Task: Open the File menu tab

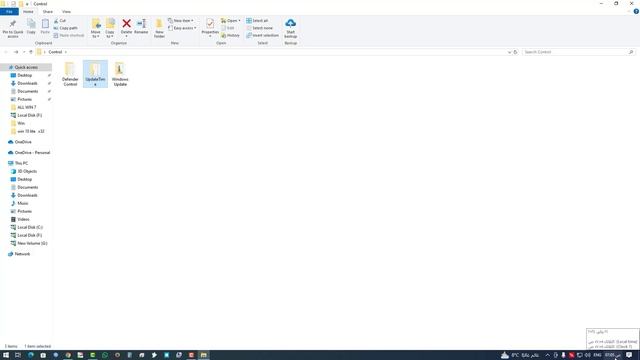Action: (x=9, y=11)
